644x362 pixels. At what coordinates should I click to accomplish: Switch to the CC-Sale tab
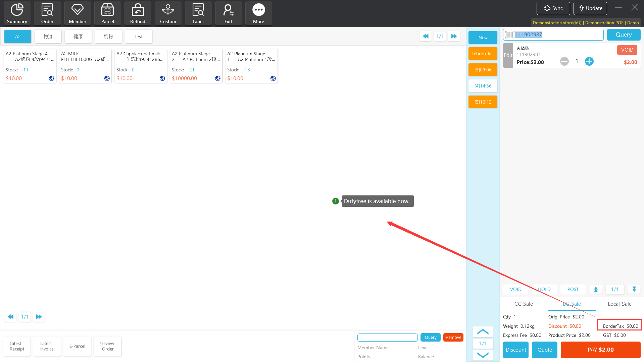pyautogui.click(x=524, y=304)
